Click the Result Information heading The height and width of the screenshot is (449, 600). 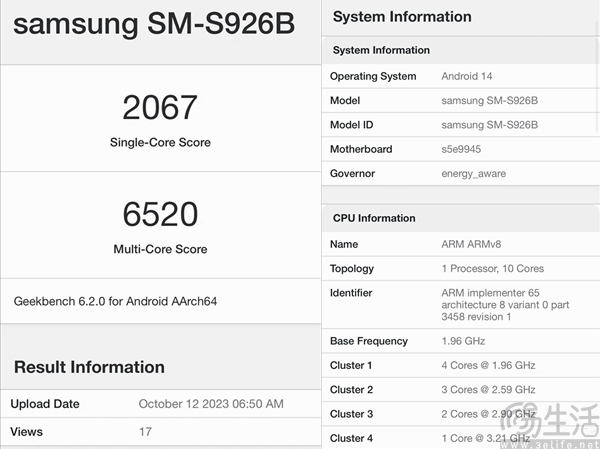pyautogui.click(x=89, y=367)
